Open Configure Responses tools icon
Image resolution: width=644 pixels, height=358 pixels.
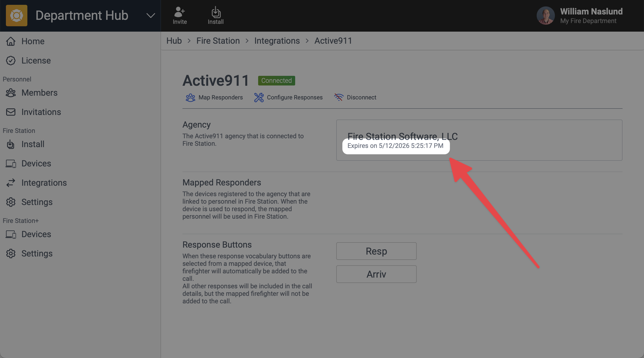(x=259, y=98)
